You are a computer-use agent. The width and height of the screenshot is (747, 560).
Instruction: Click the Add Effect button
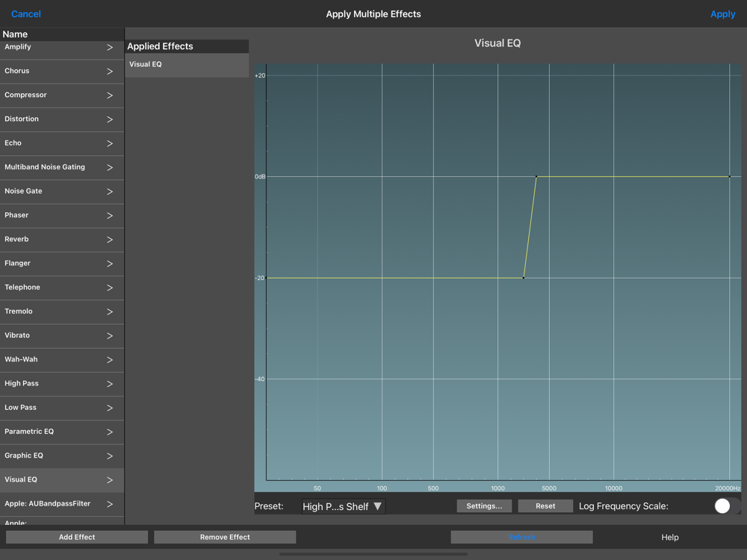pyautogui.click(x=77, y=537)
